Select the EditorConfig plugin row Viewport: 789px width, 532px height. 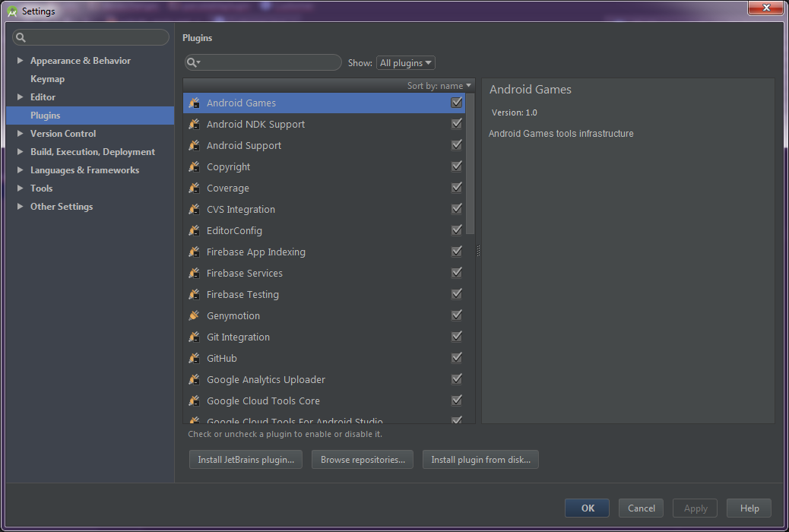point(324,230)
